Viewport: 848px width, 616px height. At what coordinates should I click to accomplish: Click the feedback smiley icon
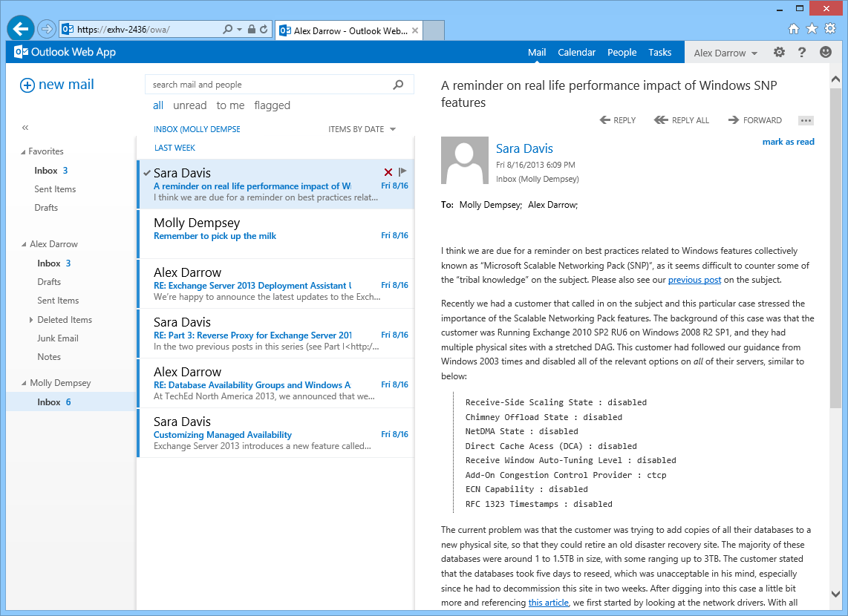pos(825,52)
